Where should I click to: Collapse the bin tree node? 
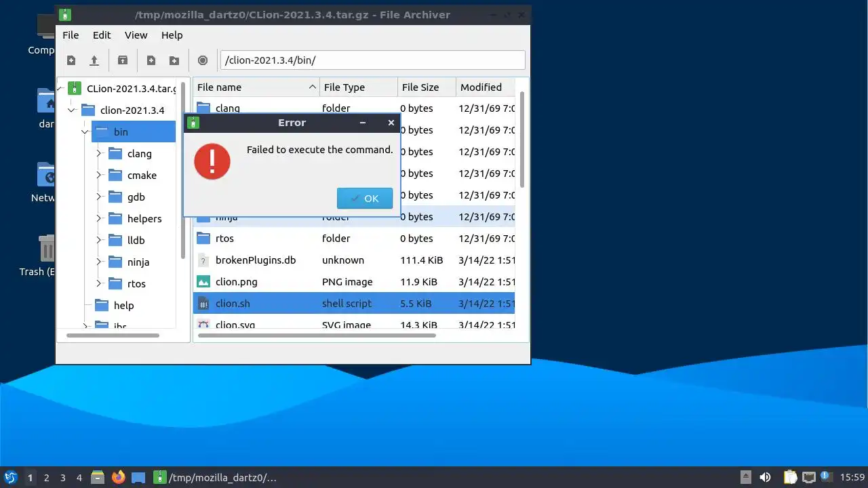click(x=85, y=131)
